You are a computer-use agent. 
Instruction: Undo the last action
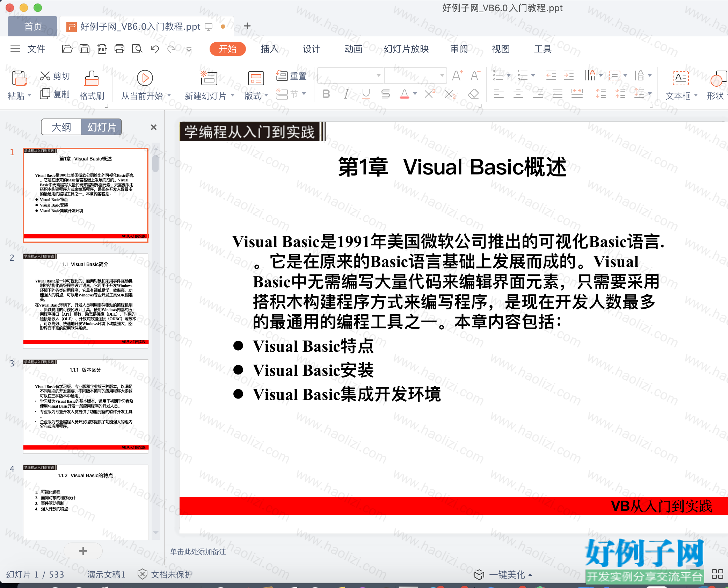click(x=155, y=49)
